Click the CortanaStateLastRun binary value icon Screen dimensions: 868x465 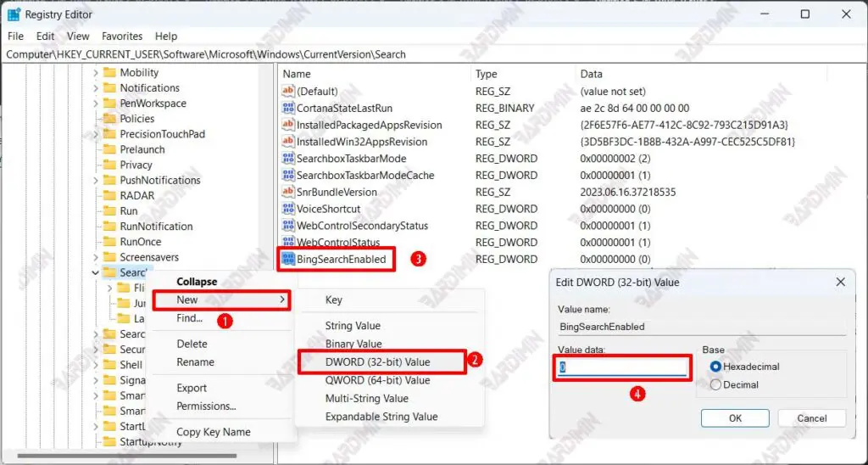coord(288,108)
